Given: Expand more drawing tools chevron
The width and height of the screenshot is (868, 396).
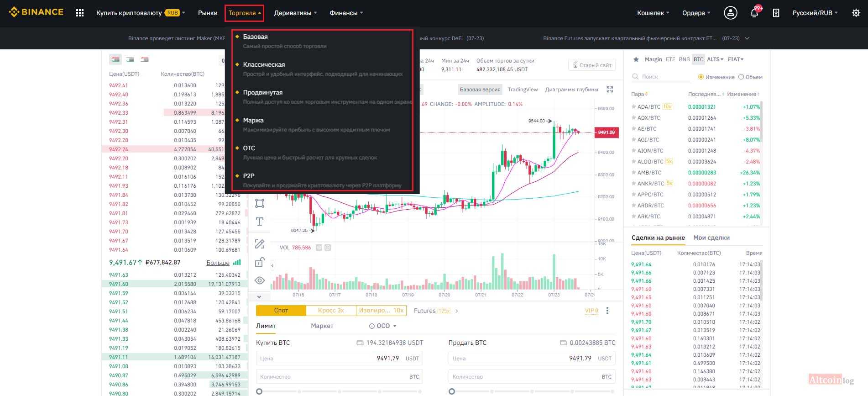Looking at the screenshot, I should [x=259, y=296].
